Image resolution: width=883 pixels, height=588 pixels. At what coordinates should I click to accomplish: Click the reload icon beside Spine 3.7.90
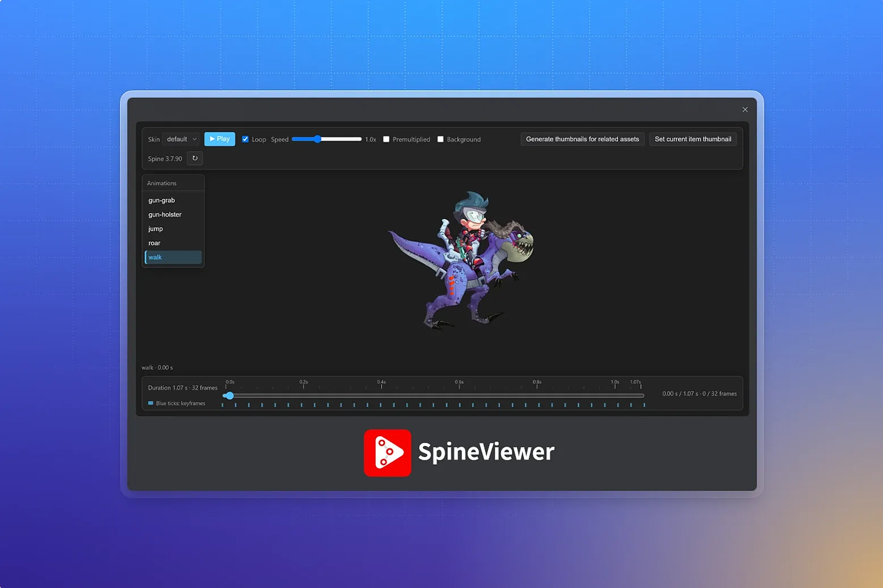point(195,158)
